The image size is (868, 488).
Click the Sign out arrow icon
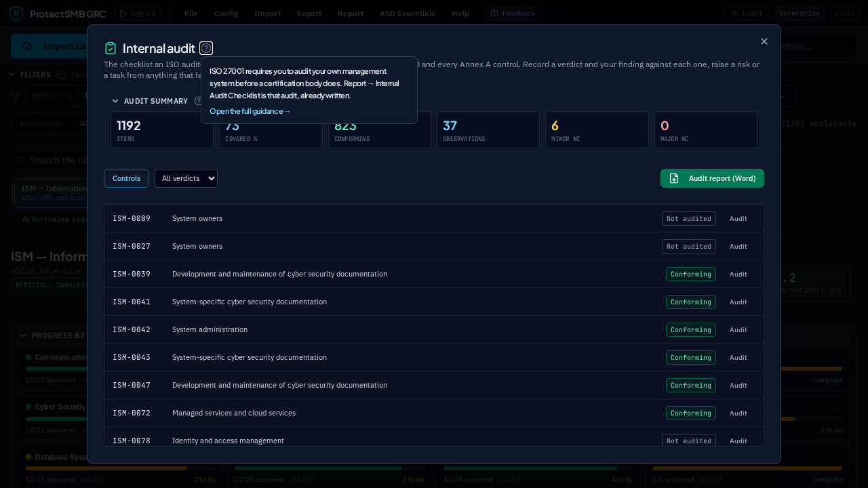(123, 14)
